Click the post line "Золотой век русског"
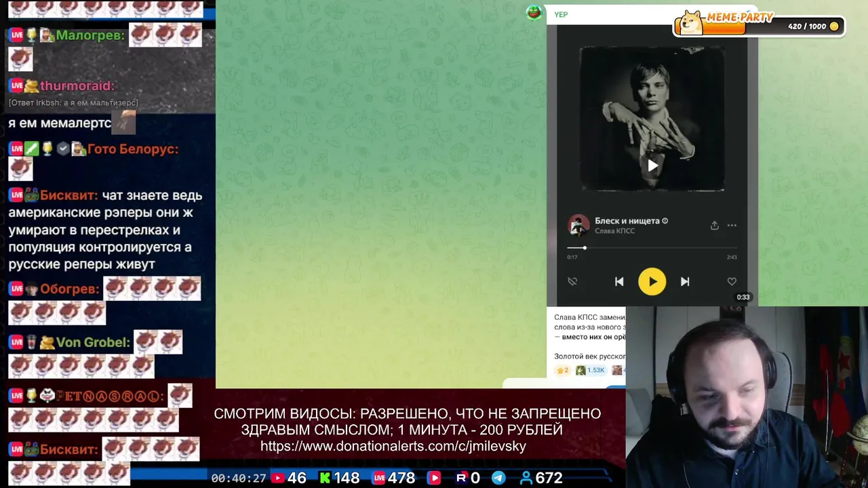This screenshot has width=868, height=488. 589,357
